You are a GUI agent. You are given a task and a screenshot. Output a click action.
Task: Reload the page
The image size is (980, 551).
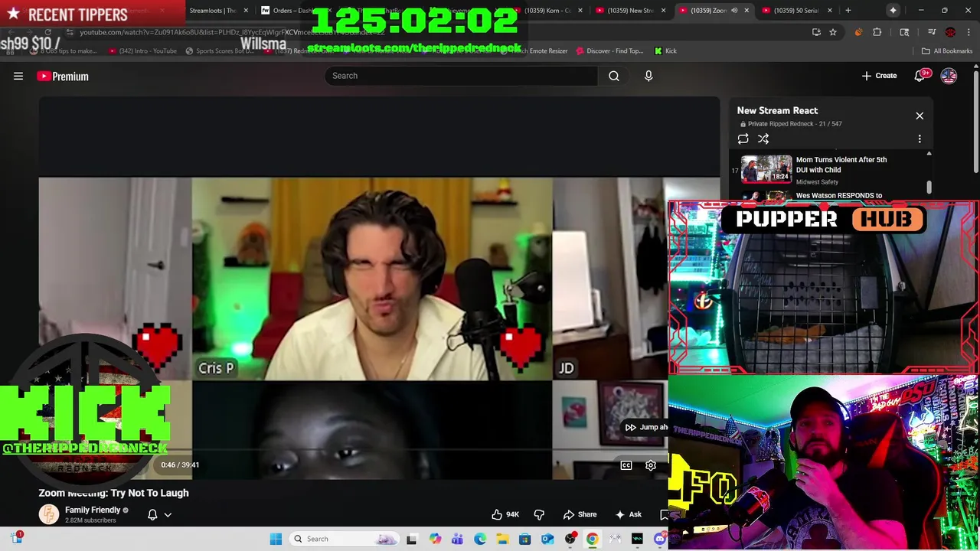[x=48, y=32]
